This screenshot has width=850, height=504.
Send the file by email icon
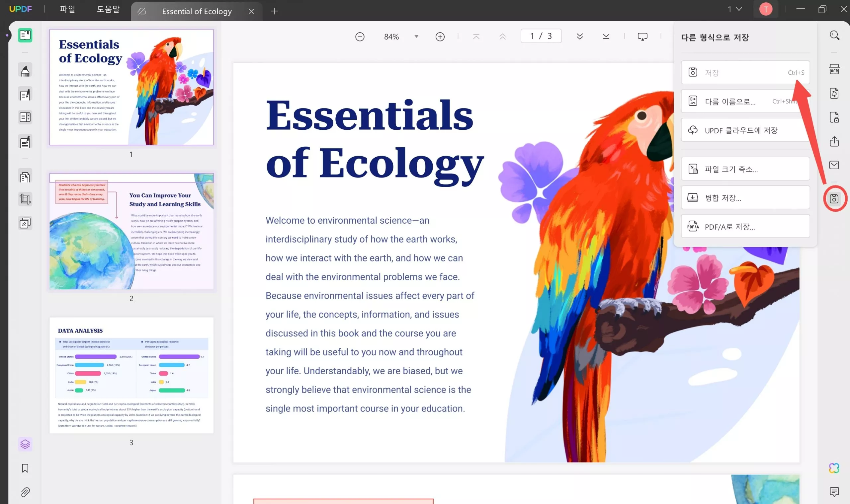[x=834, y=165]
